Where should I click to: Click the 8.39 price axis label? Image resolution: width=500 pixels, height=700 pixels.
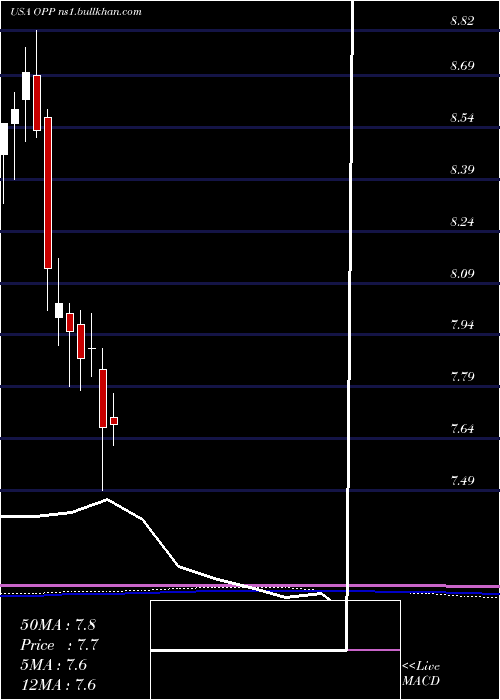click(x=462, y=170)
